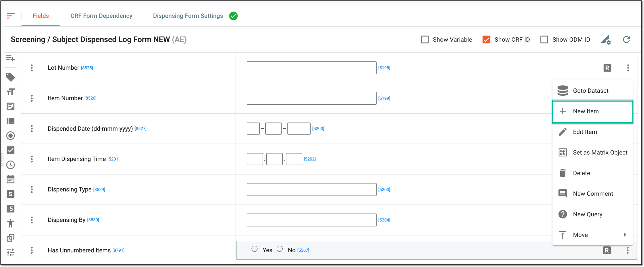Select the text size icon in sidebar
Image resolution: width=644 pixels, height=267 pixels.
[11, 92]
